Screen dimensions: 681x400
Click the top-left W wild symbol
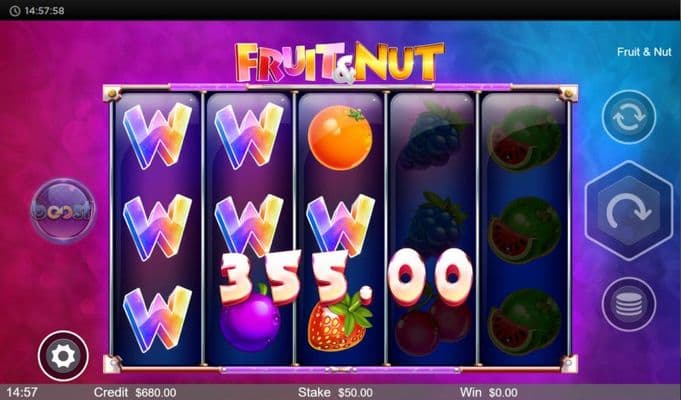coord(157,136)
